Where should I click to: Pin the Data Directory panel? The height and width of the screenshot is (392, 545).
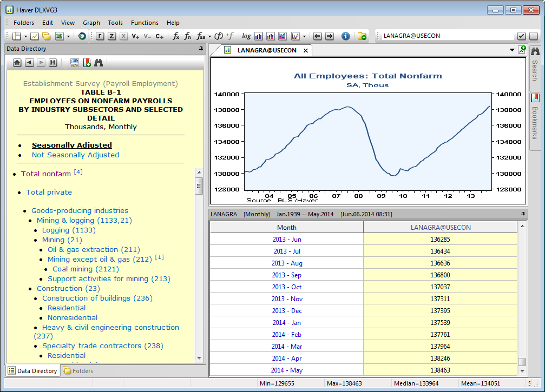point(201,49)
